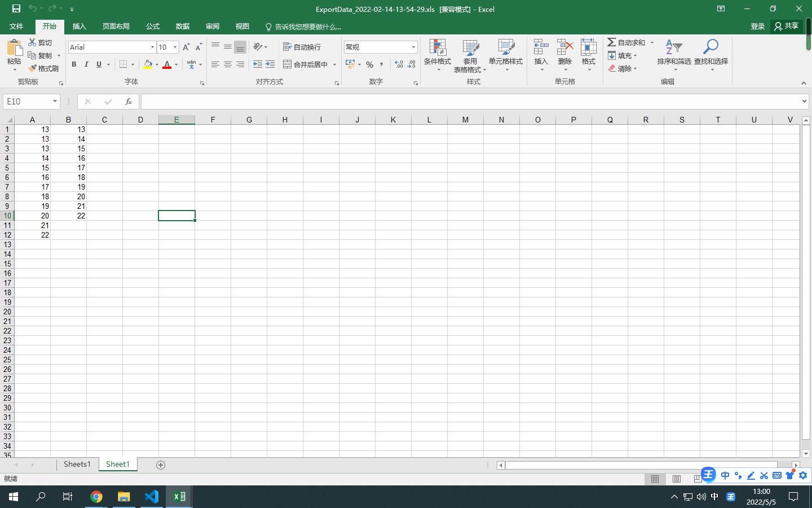Click AutoSum (自动求和)

coord(626,42)
